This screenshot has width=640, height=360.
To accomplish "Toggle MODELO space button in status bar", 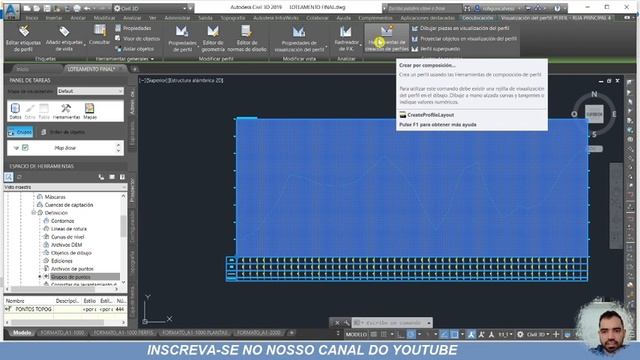I will tap(356, 334).
